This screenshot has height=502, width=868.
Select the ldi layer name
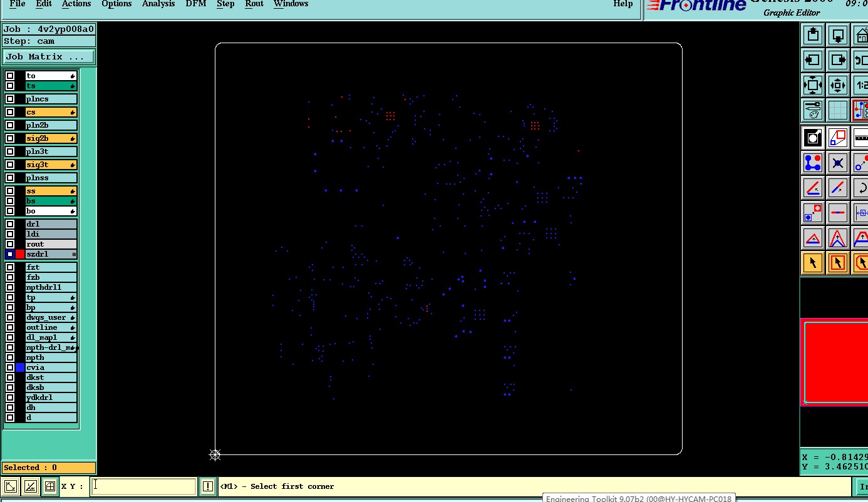pyautogui.click(x=51, y=234)
